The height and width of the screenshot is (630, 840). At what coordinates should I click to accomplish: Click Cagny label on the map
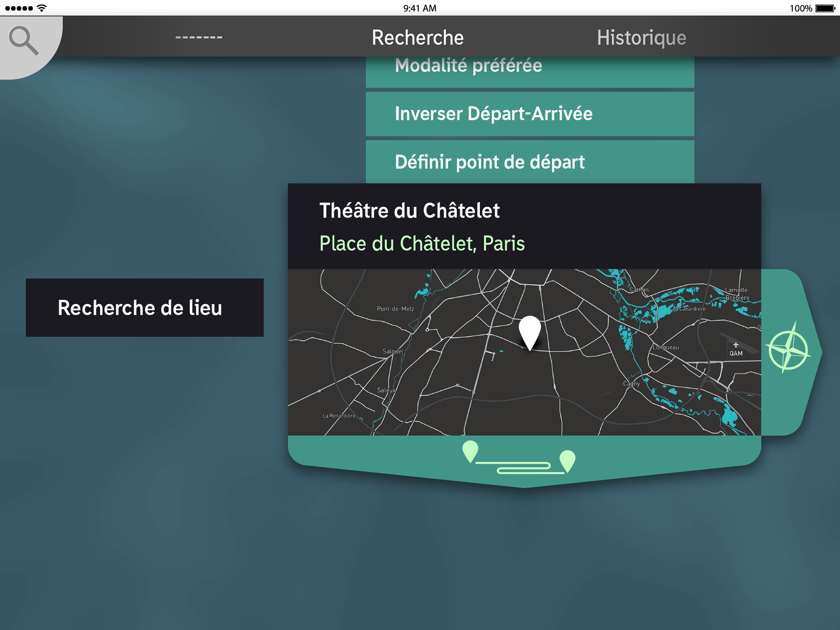631,384
